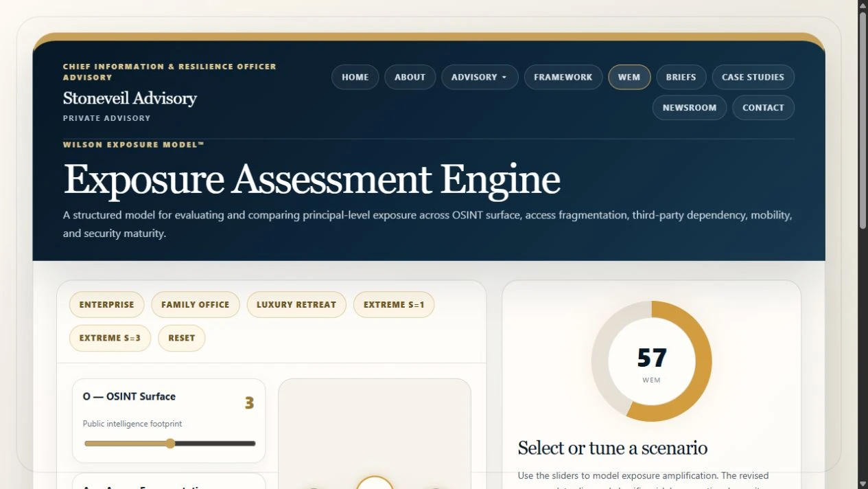The height and width of the screenshot is (489, 868).
Task: Click the 'Wilson Exposure Model™' label
Action: tap(134, 145)
